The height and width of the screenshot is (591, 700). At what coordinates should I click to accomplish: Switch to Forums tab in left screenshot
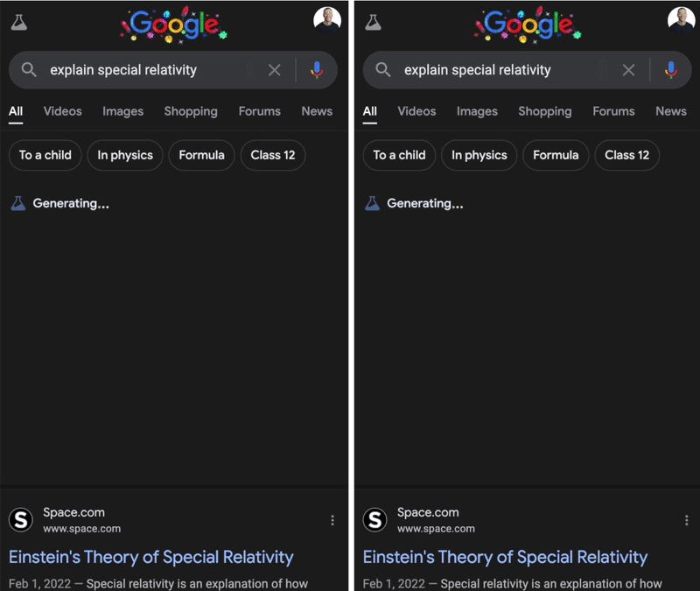(259, 111)
